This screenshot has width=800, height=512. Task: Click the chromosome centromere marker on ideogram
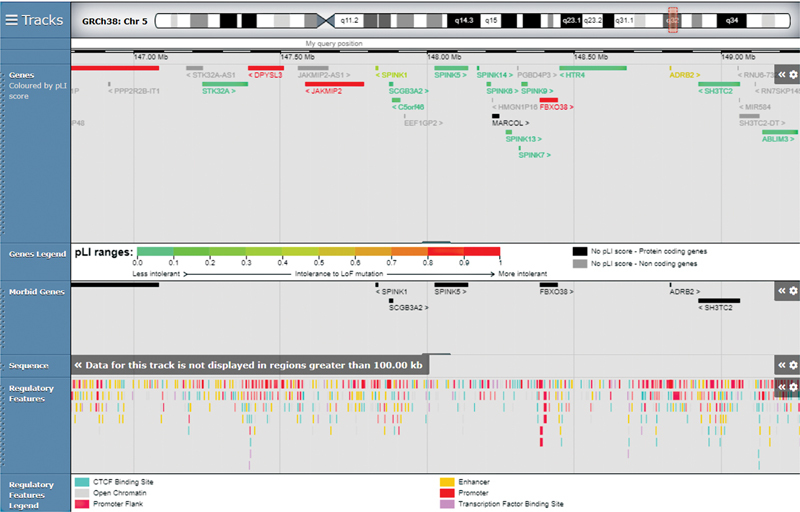(x=325, y=20)
